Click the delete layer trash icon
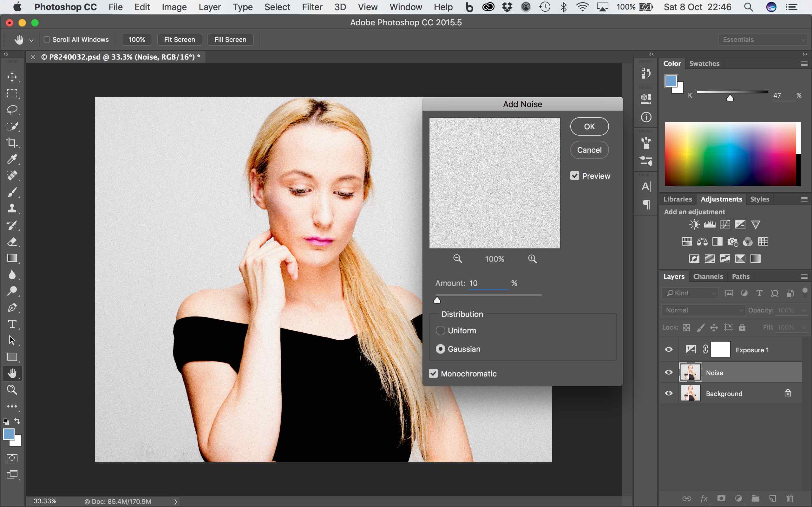 tap(789, 499)
